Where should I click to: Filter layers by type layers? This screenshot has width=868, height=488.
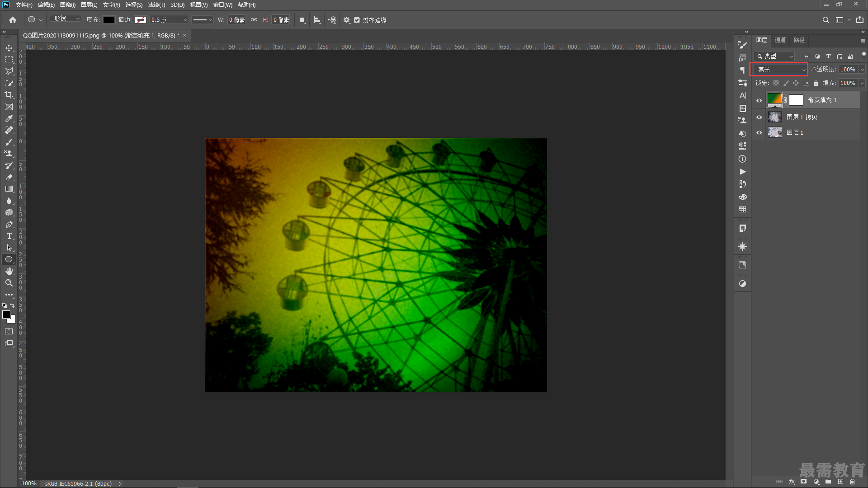coord(828,56)
